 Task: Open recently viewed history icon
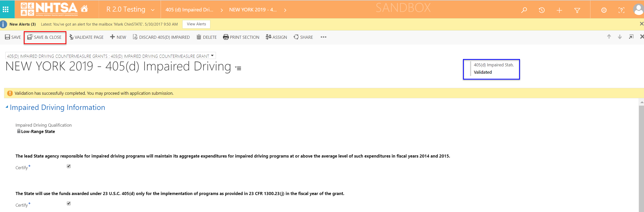pyautogui.click(x=542, y=10)
